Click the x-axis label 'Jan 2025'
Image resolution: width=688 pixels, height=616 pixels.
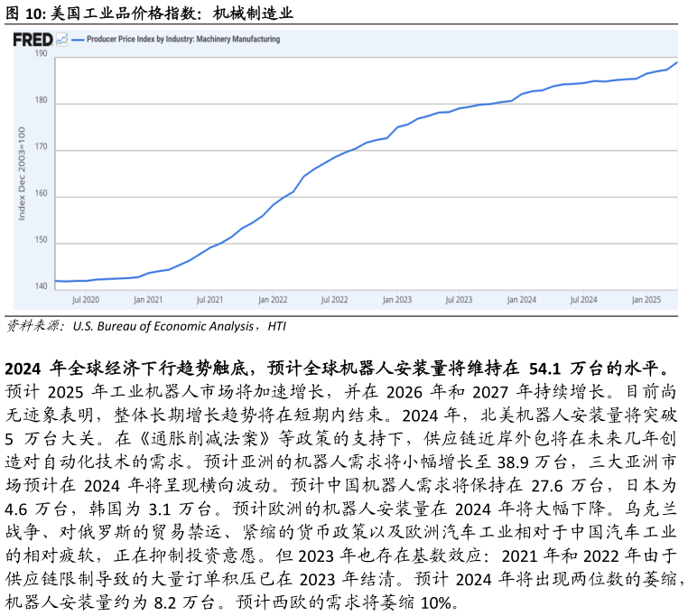646,300
